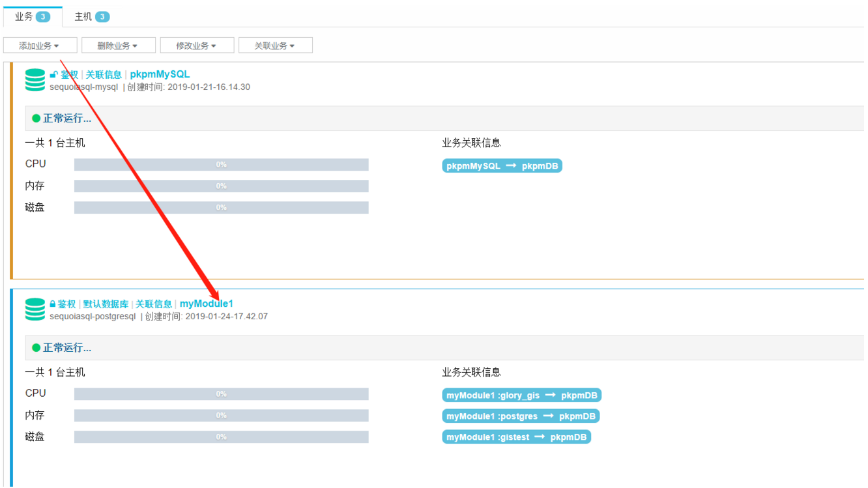Click the 内存 progress bar for myModule1
This screenshot has height=488, width=868.
point(222,416)
